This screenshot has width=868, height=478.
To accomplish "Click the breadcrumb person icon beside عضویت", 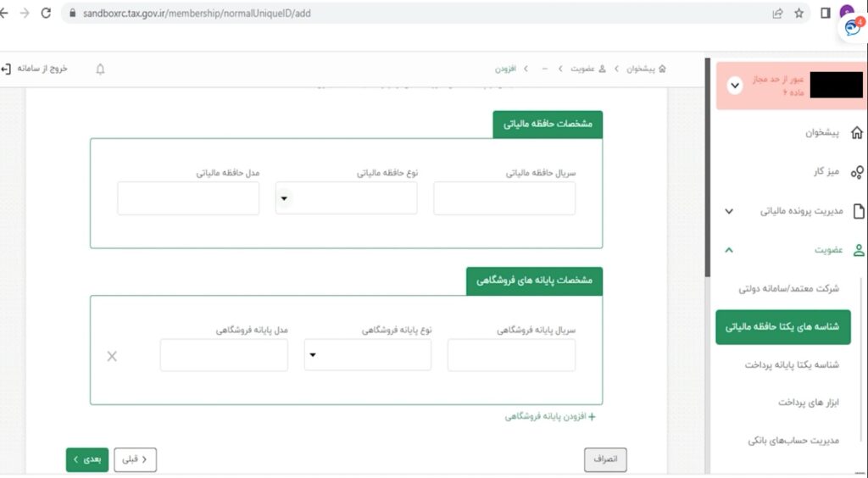I will tap(603, 69).
